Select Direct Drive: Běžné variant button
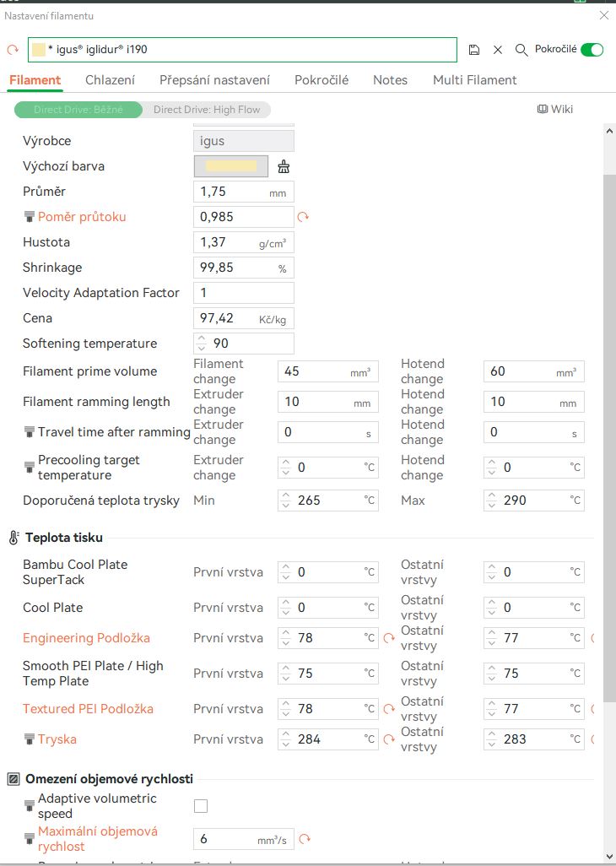This screenshot has width=616, height=866. 78,110
